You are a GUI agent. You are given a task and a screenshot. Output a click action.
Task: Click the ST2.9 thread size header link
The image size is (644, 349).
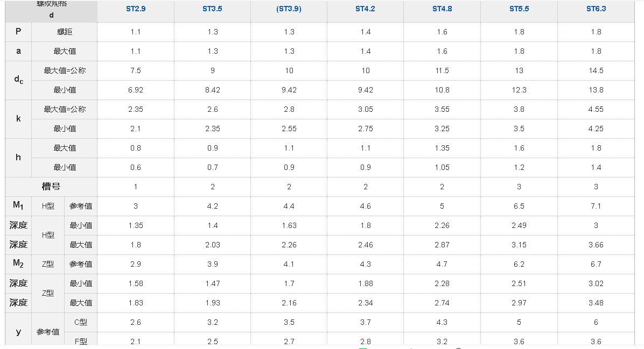pyautogui.click(x=135, y=9)
